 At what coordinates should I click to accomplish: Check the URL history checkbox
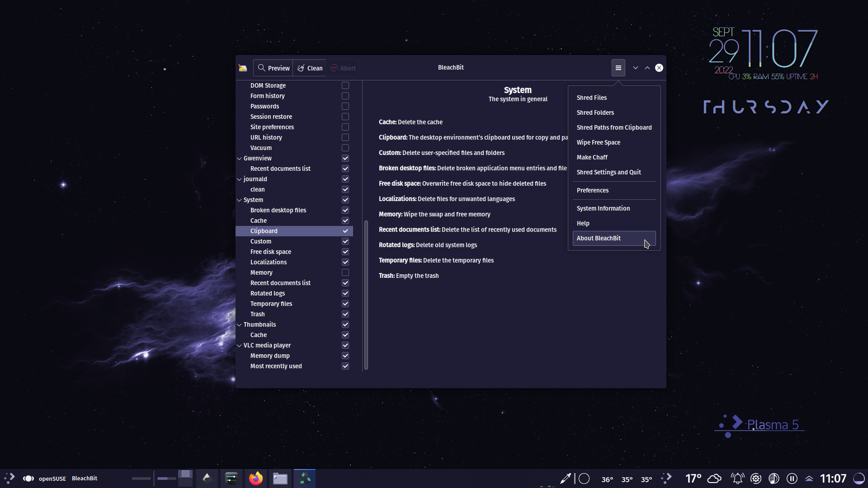pyautogui.click(x=345, y=137)
